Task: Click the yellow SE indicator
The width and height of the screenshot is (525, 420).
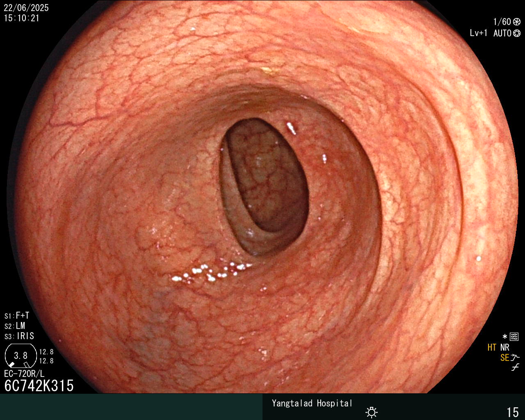Action: pos(504,358)
